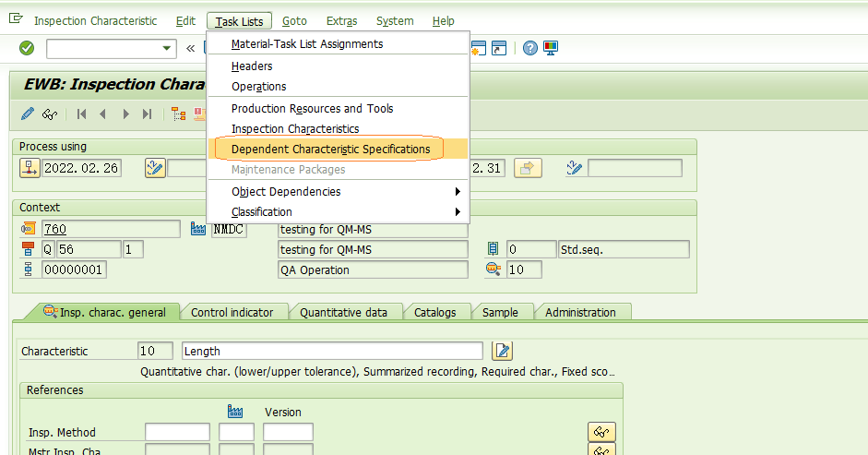Click the task list group icon beside 760

(x=29, y=229)
